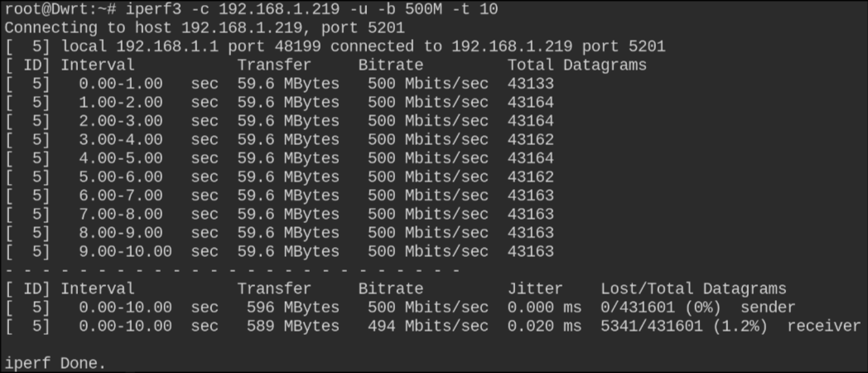Viewport: 868px width, 373px height.
Task: Click the "Lost/Total Datagrams" header
Action: (692, 288)
